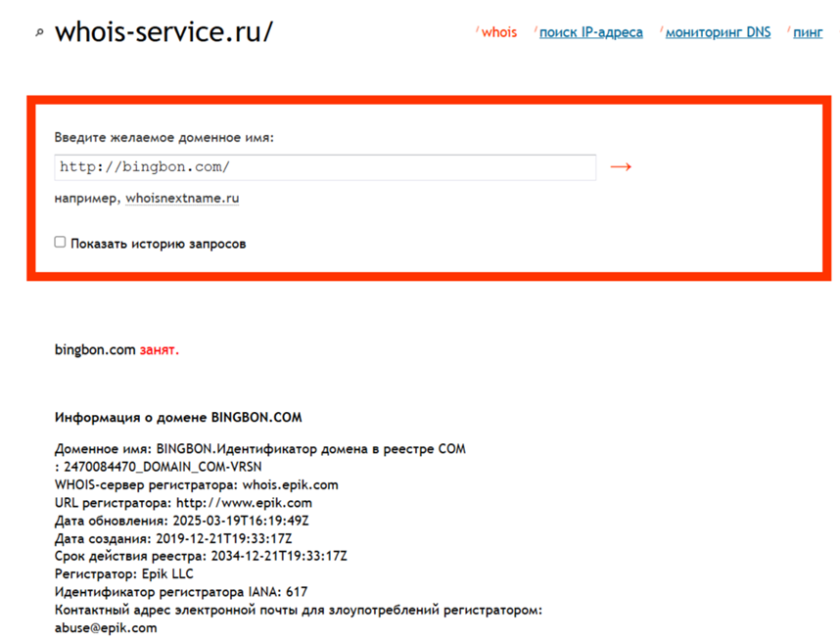The height and width of the screenshot is (638, 840).
Task: Click the 2470084470_DOMAIN_COM-VRSN identifier text
Action: (x=163, y=467)
